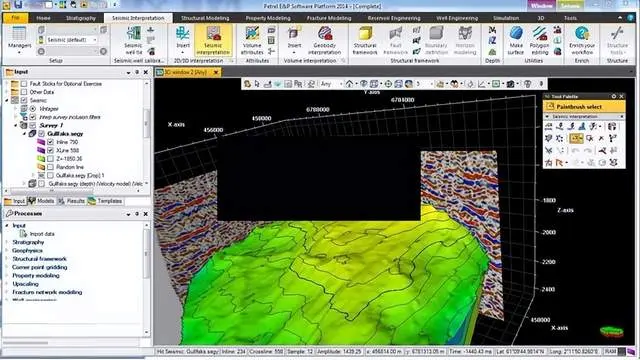The image size is (640, 360).
Task: Uncheck Inline 750 visibility checkbox
Action: click(x=51, y=142)
